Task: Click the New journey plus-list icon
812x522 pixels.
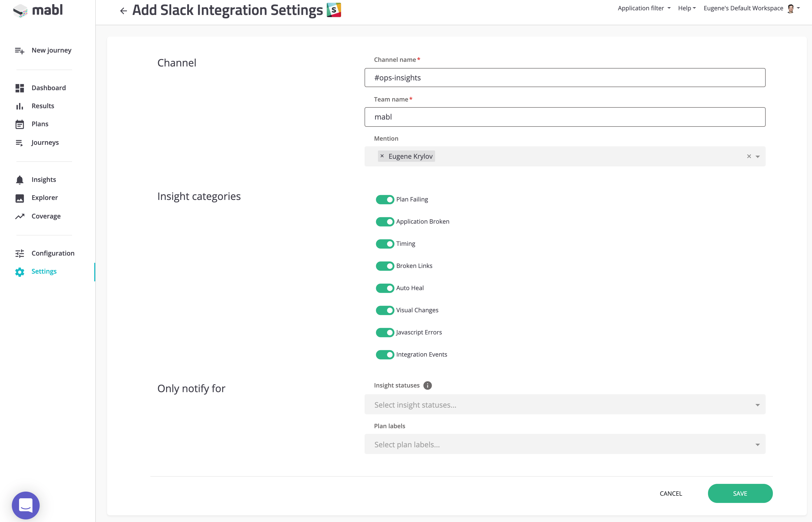Action: tap(20, 51)
